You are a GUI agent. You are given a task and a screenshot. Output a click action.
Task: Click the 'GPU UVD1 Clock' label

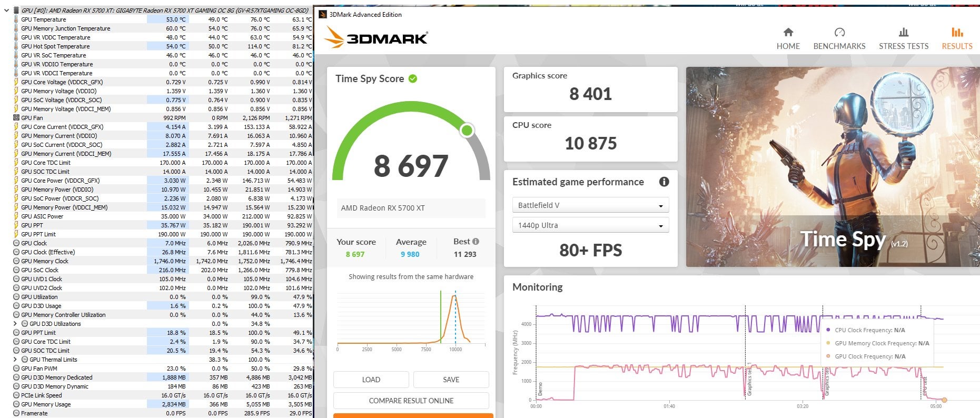(41, 279)
